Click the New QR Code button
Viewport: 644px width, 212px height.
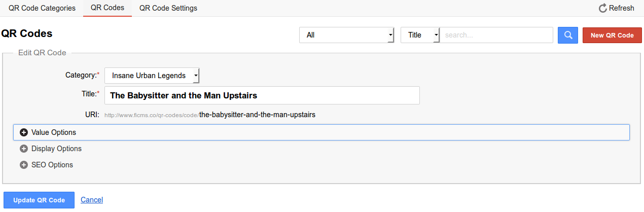612,36
